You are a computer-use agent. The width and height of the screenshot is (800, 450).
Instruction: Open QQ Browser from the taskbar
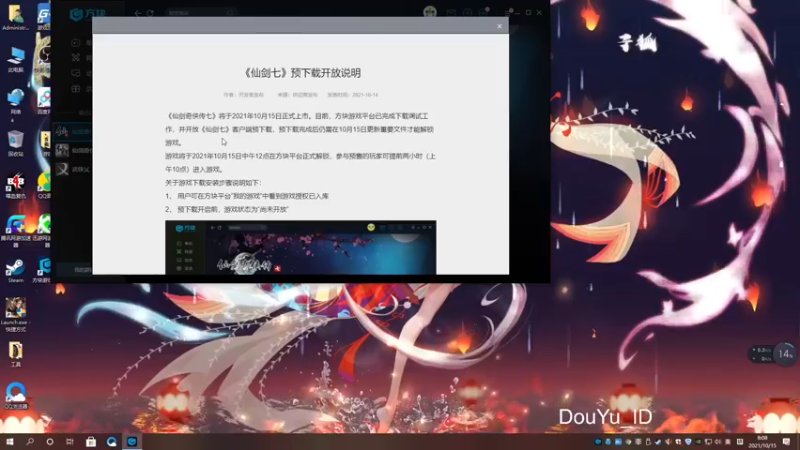pyautogui.click(x=111, y=441)
